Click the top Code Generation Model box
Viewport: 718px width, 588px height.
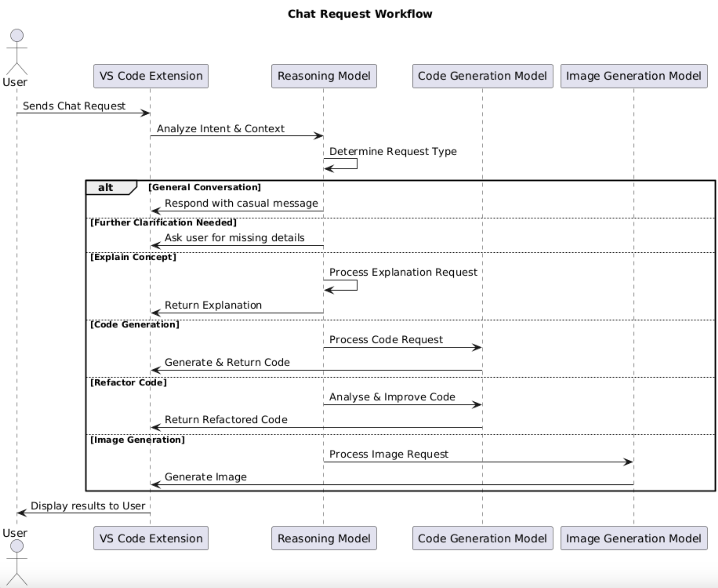482,76
